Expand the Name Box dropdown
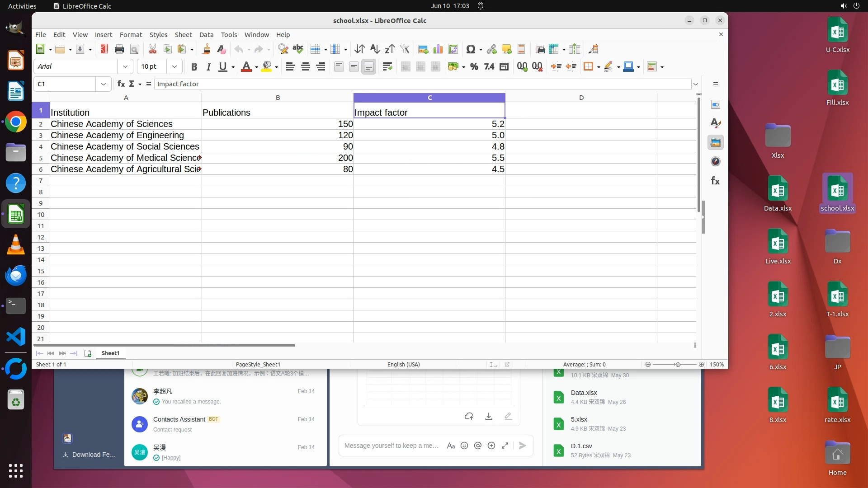 [x=104, y=84]
